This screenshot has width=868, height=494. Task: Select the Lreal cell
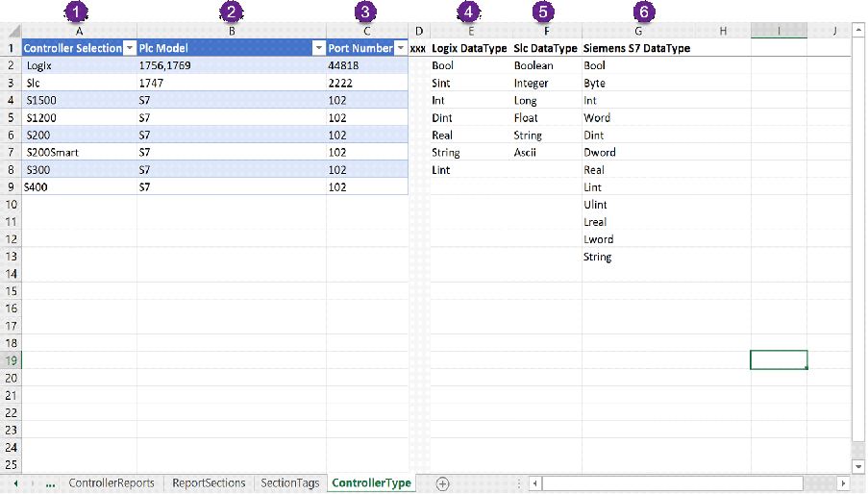[x=638, y=222]
